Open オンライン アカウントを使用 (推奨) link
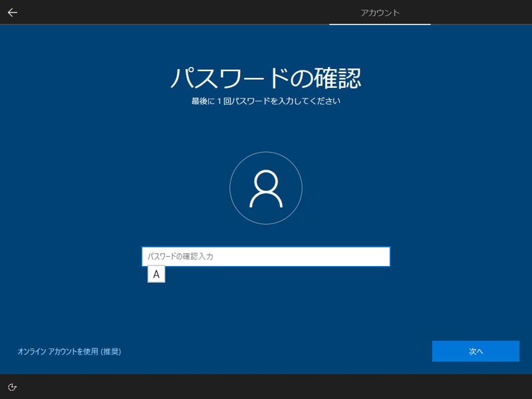 (x=69, y=352)
